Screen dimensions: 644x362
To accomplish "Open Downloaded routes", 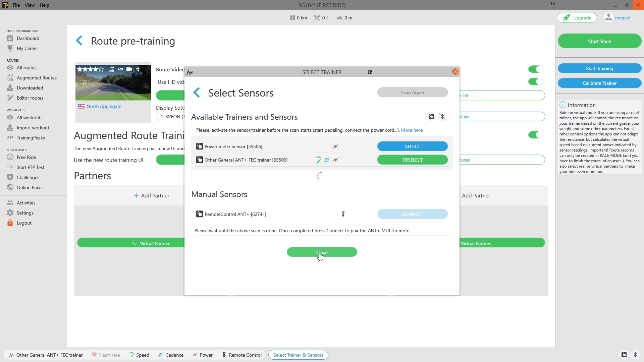I will pos(25,88).
